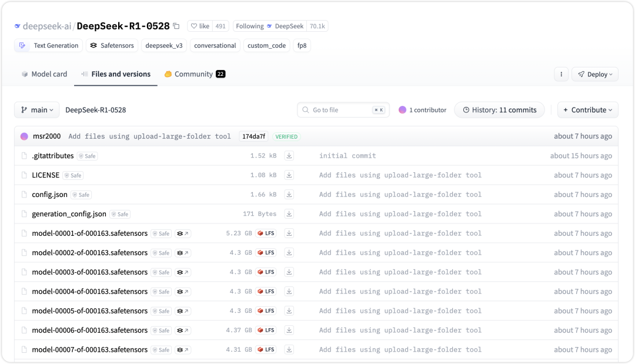This screenshot has width=635, height=364.
Task: Open safetensors viewer for model-00003-of-000163
Action: pos(183,272)
